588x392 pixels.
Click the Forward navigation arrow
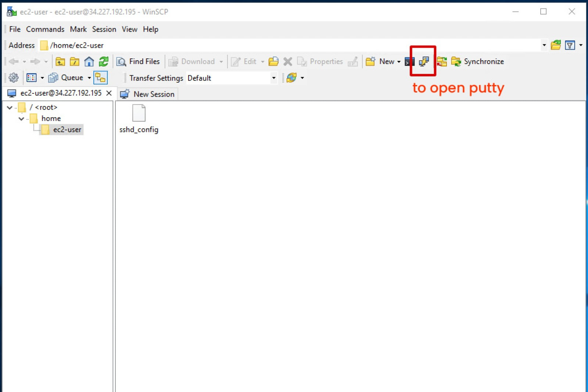[x=35, y=62]
